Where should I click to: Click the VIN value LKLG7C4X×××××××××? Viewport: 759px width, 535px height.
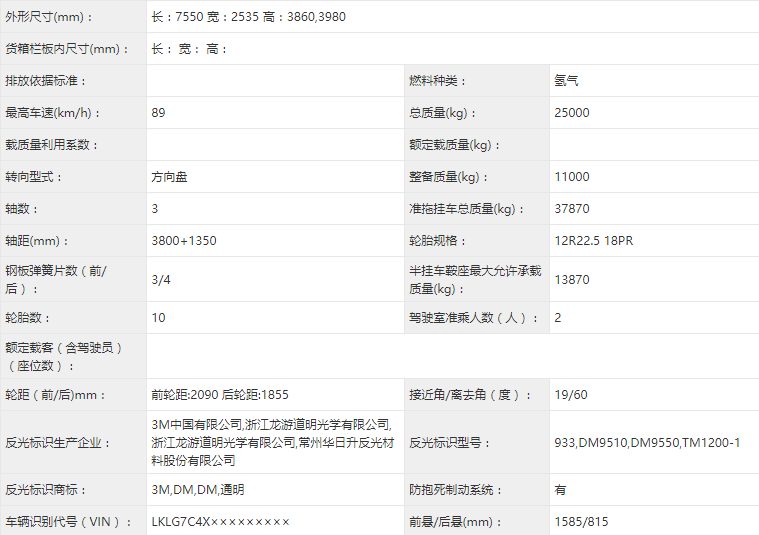[x=220, y=522]
